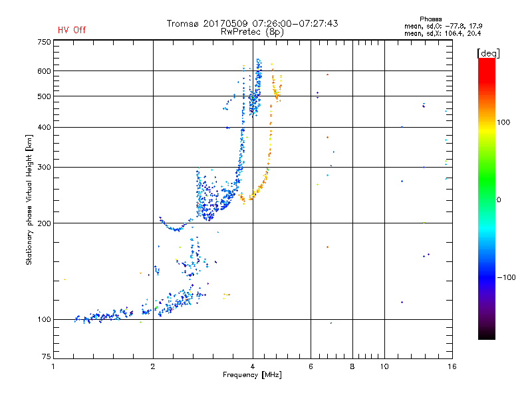
Task: Click the y-axis label '600'
Action: click(x=45, y=71)
